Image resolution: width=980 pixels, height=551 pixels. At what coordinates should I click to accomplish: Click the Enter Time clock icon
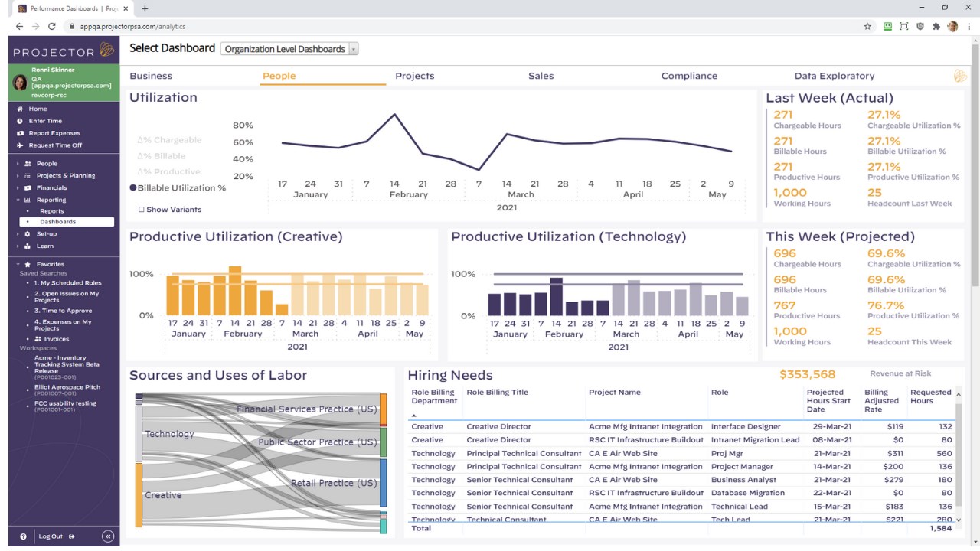click(x=20, y=121)
